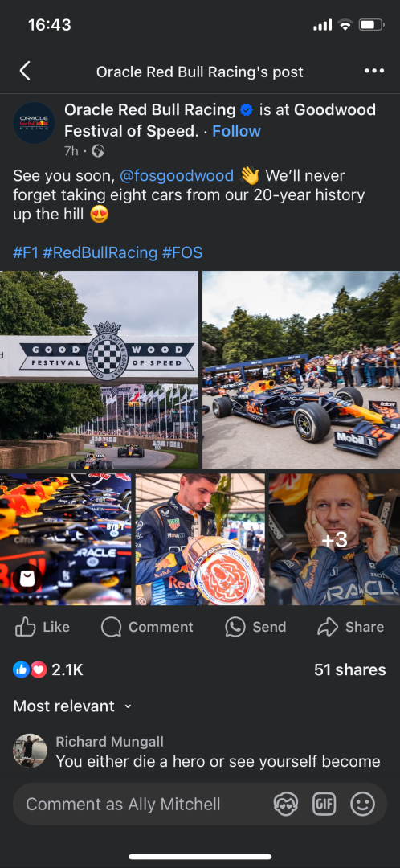
Task: Share the post using arrow icon
Action: (328, 627)
